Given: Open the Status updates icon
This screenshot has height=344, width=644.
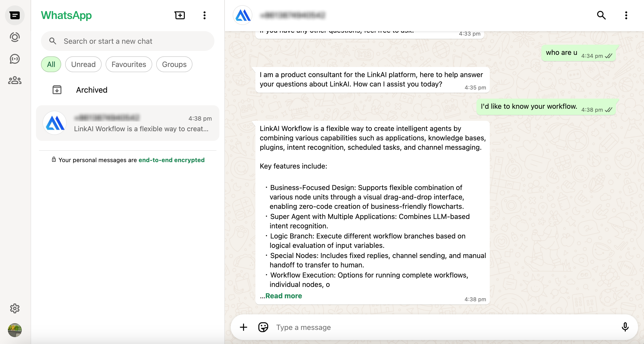Looking at the screenshot, I should (15, 37).
